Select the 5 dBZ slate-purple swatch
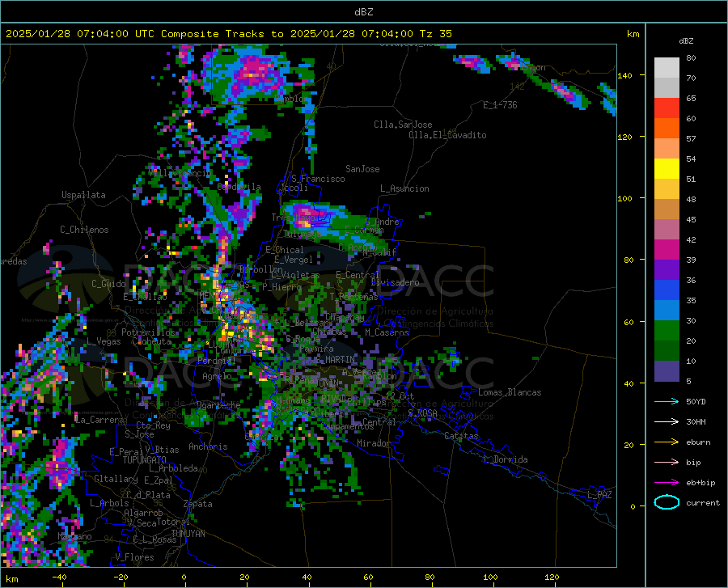 (x=667, y=370)
